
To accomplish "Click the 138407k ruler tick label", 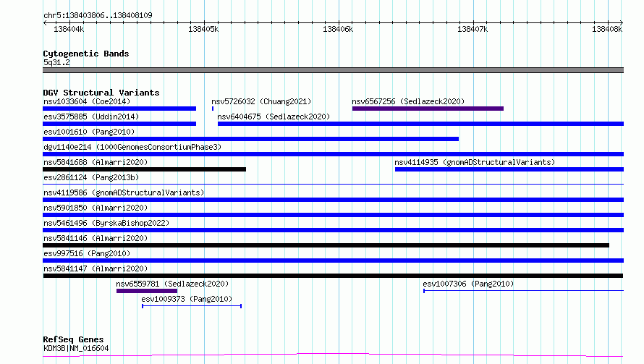I will click(x=473, y=29).
